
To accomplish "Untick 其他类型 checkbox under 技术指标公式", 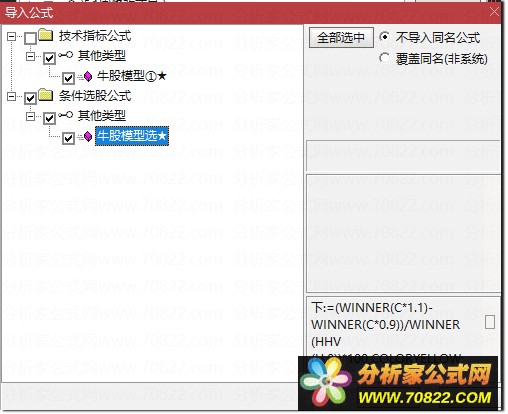I will tap(49, 58).
